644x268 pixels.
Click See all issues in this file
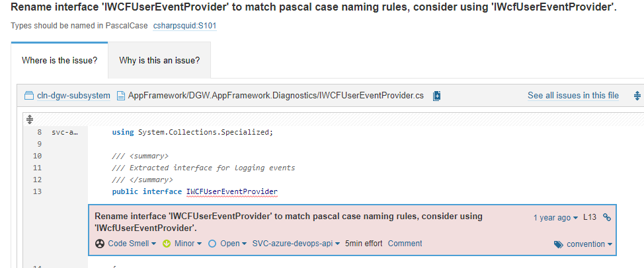[x=573, y=96]
